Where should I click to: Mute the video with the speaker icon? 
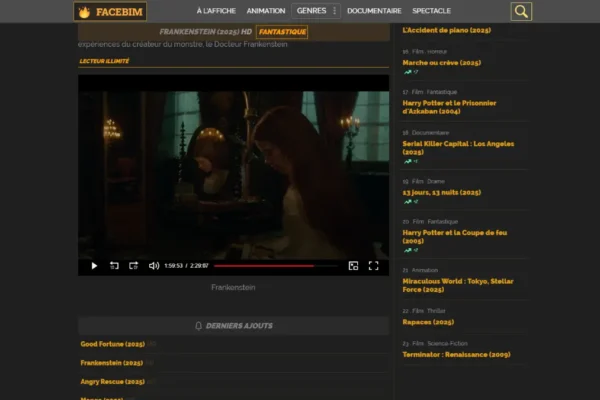pos(154,266)
